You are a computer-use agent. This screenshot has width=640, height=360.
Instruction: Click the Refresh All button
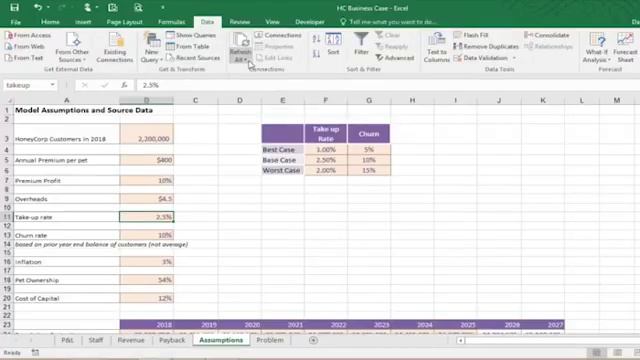(240, 47)
